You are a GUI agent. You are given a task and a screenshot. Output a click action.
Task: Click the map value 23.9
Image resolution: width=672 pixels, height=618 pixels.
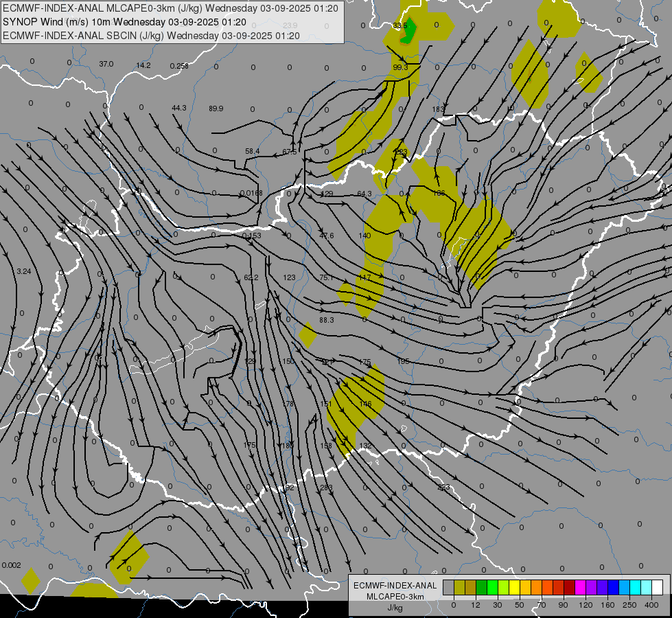[290, 25]
